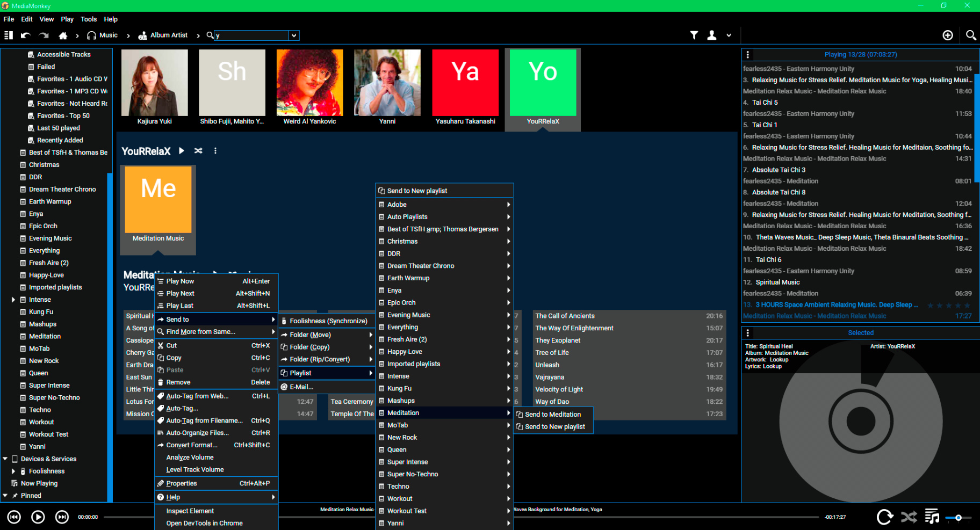Select Recently Added auto-playlist

(60, 141)
